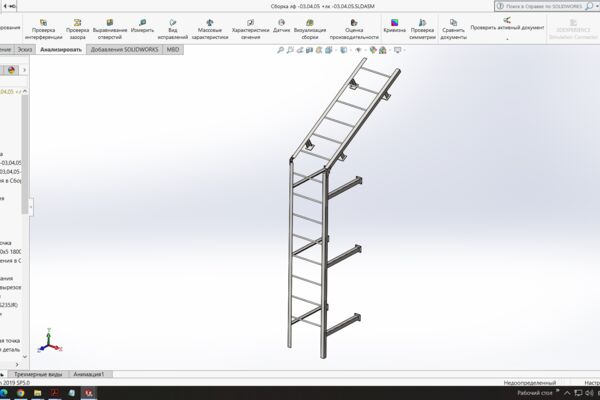The width and height of the screenshot is (600, 400).
Task: Open the MBD tab
Action: [x=173, y=49]
